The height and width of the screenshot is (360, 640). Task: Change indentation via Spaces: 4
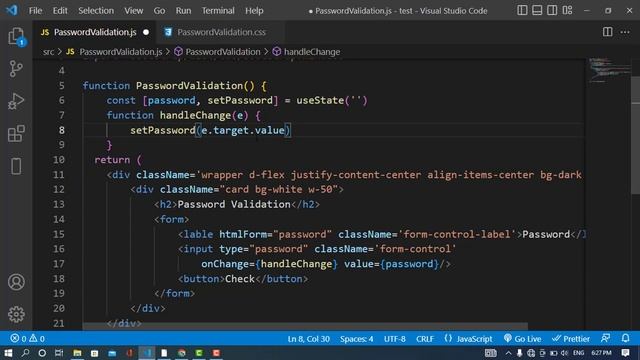[356, 339]
